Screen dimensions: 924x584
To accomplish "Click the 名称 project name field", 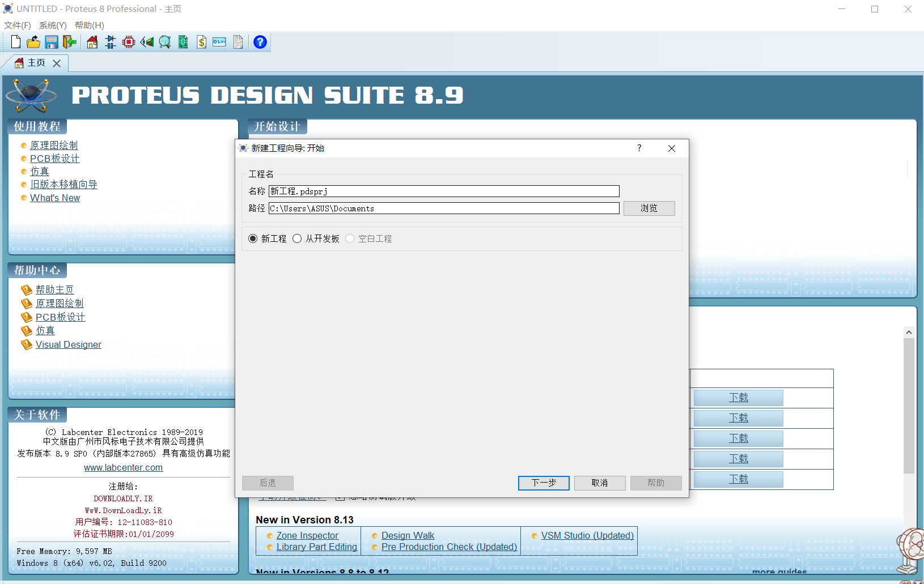I will (444, 191).
